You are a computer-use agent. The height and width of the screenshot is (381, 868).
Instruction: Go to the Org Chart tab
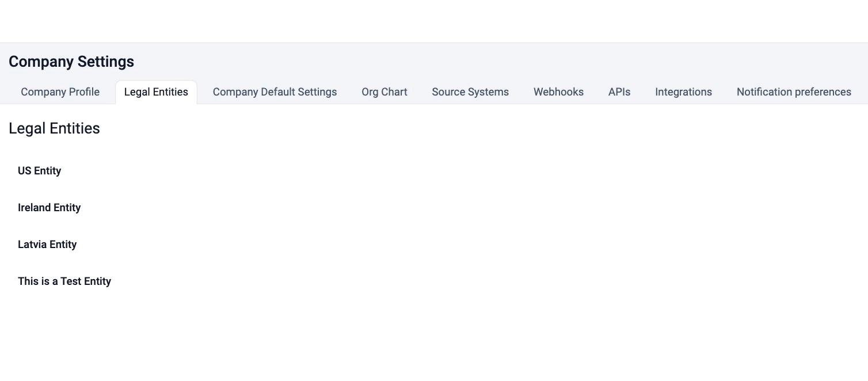point(384,92)
